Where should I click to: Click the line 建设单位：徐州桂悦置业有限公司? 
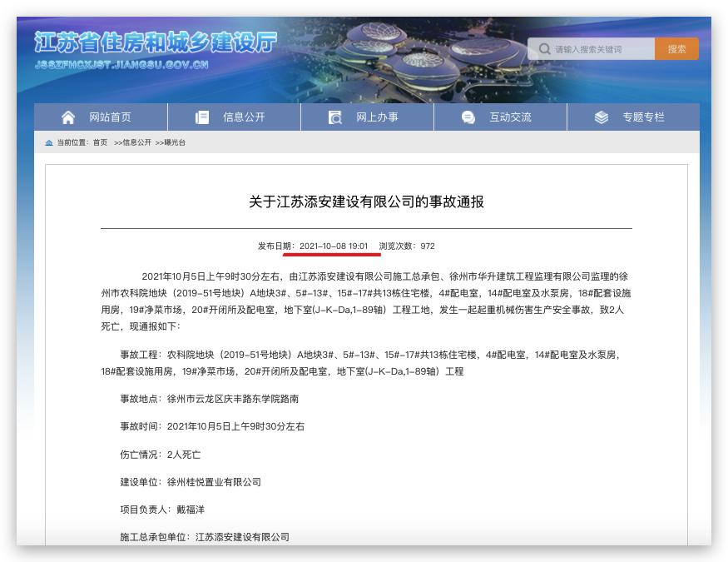click(x=191, y=481)
